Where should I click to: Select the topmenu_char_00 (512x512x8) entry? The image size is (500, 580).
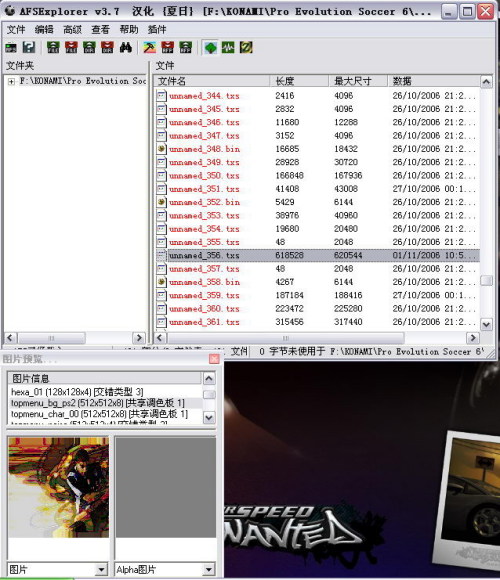[99, 414]
